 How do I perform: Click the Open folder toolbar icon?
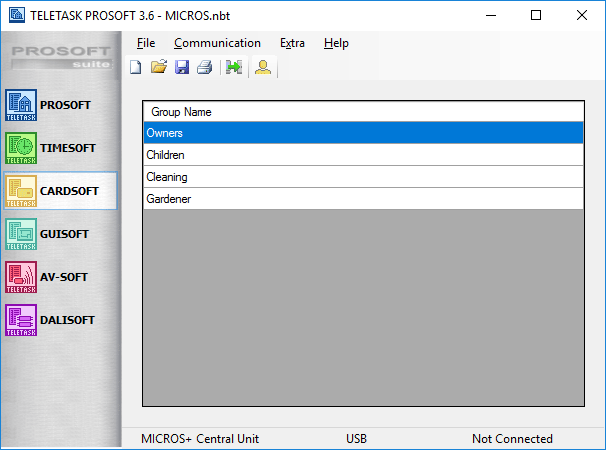158,68
